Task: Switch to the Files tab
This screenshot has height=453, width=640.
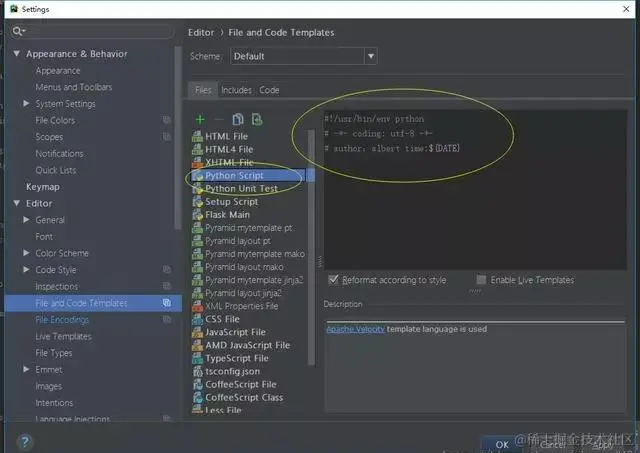Action: pyautogui.click(x=203, y=90)
